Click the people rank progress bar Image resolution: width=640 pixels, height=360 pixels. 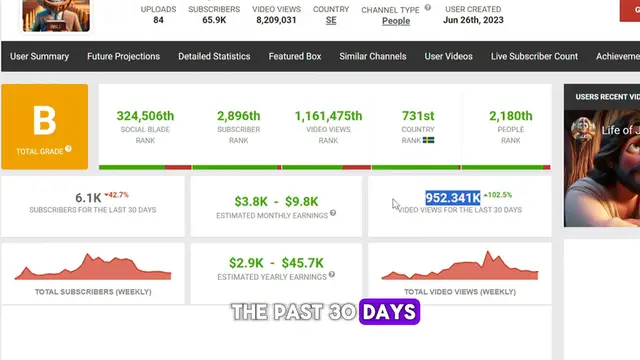[506, 167]
